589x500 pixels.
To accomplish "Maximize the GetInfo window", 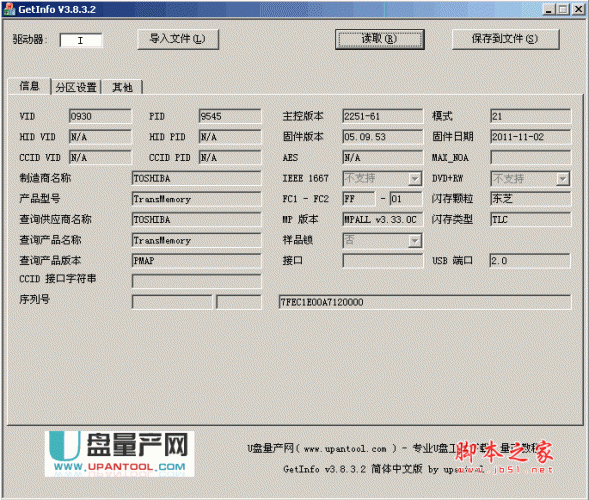I will [563, 9].
